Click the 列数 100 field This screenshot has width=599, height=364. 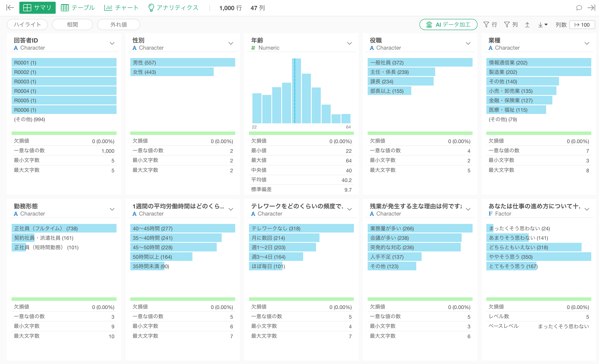click(582, 24)
